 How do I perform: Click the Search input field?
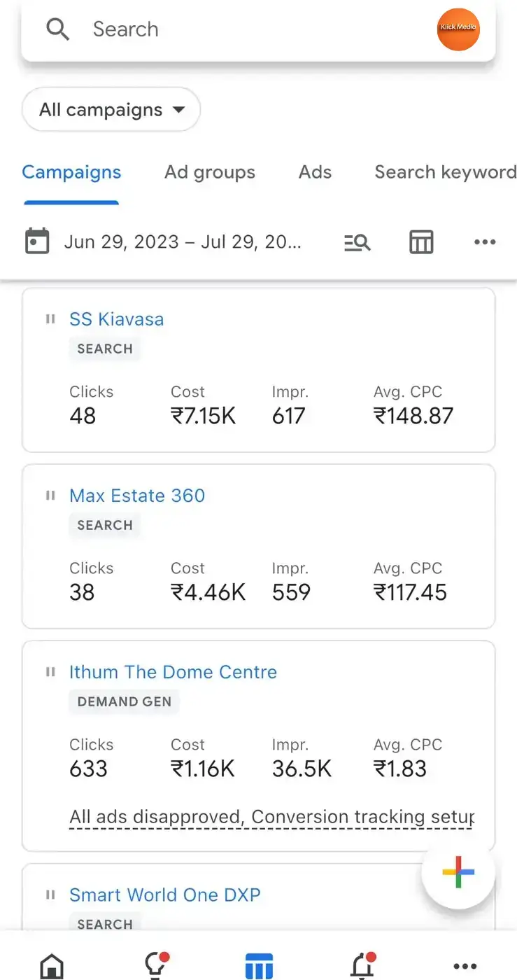[x=258, y=30]
